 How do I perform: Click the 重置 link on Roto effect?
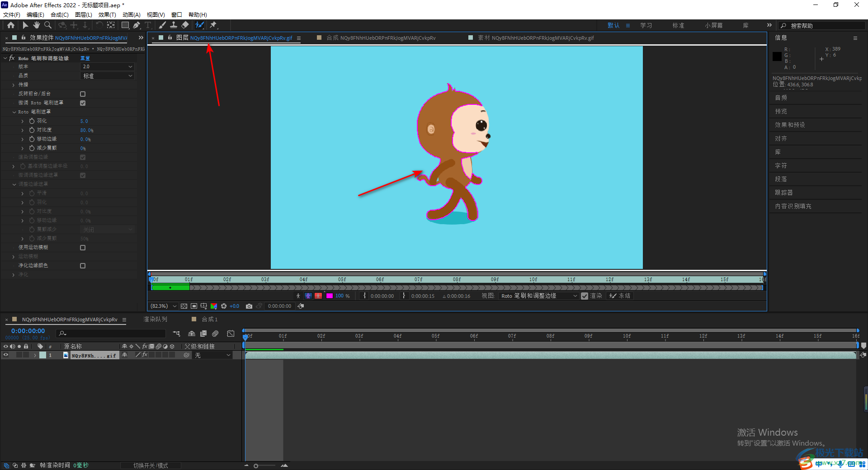pyautogui.click(x=85, y=58)
